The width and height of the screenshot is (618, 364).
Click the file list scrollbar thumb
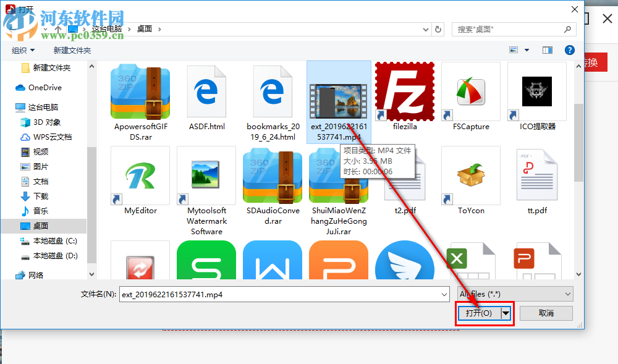pyautogui.click(x=578, y=143)
